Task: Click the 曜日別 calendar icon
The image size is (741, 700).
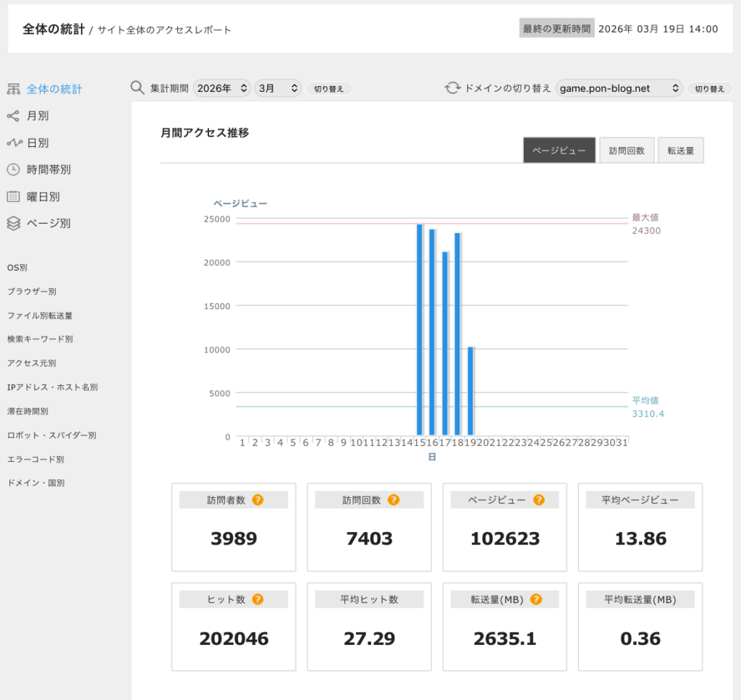Action: (13, 196)
